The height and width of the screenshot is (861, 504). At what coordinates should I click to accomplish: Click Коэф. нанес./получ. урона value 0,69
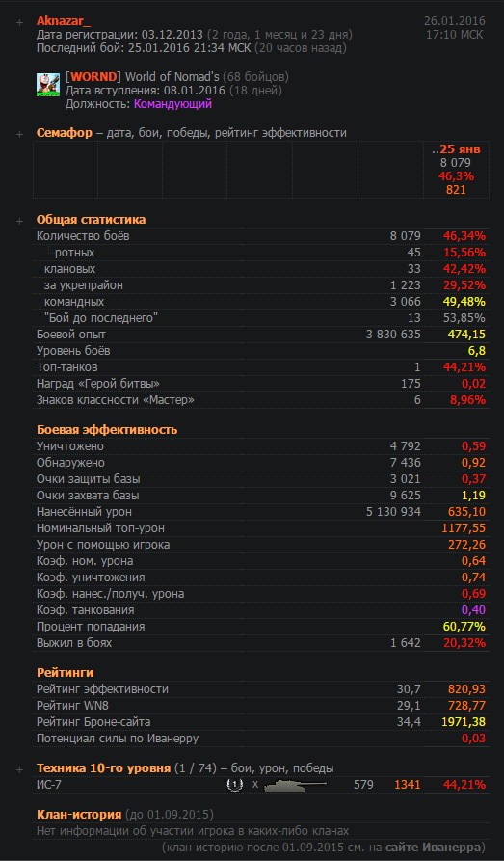tap(474, 594)
